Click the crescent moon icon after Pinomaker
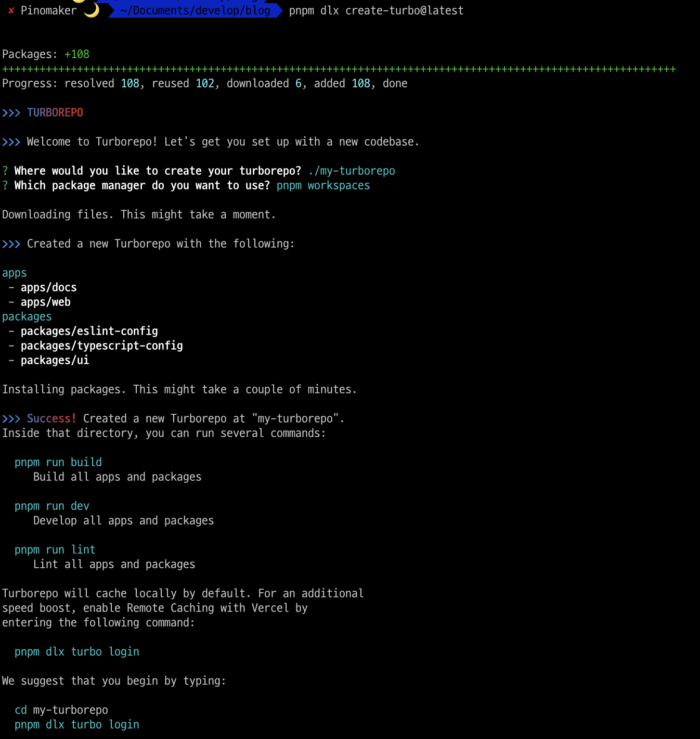This screenshot has width=700, height=739. click(x=92, y=10)
